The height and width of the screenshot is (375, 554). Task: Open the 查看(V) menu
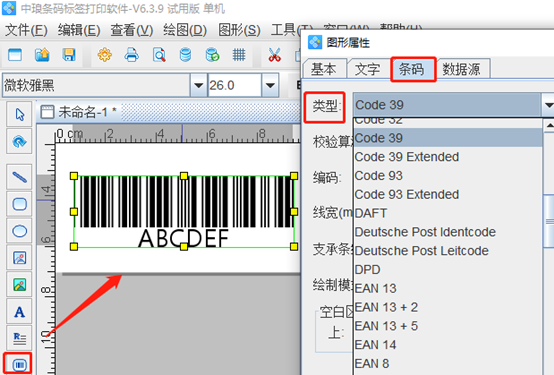pos(132,30)
